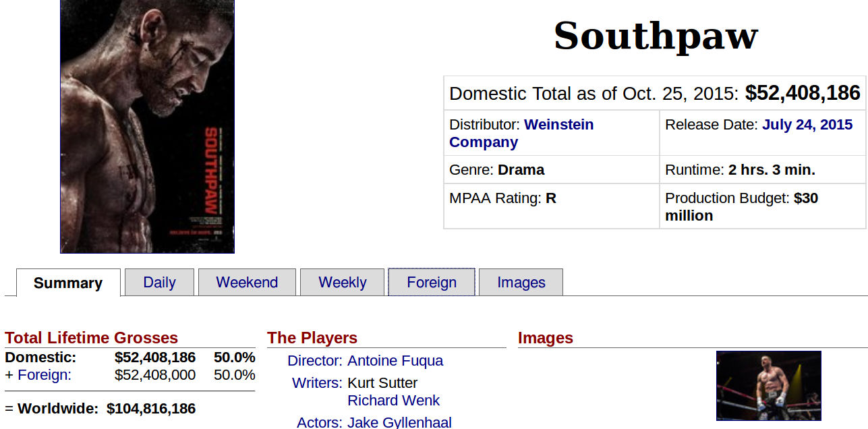Click the Southpaw title heading
This screenshot has height=429, width=868.
(656, 36)
